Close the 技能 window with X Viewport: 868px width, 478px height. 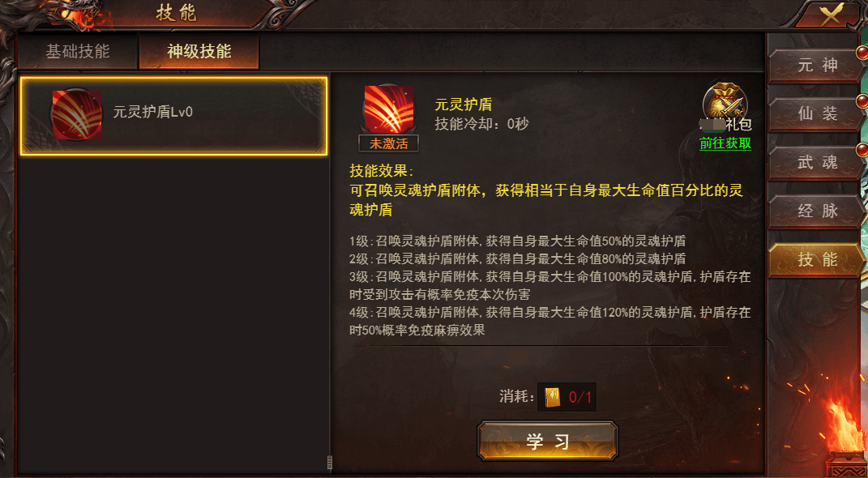click(x=831, y=15)
